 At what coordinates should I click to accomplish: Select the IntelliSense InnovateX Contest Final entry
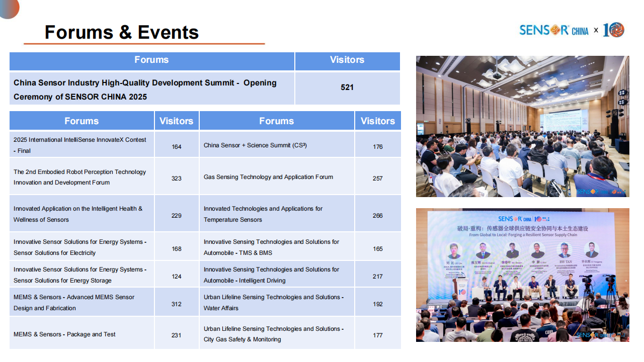pos(80,145)
